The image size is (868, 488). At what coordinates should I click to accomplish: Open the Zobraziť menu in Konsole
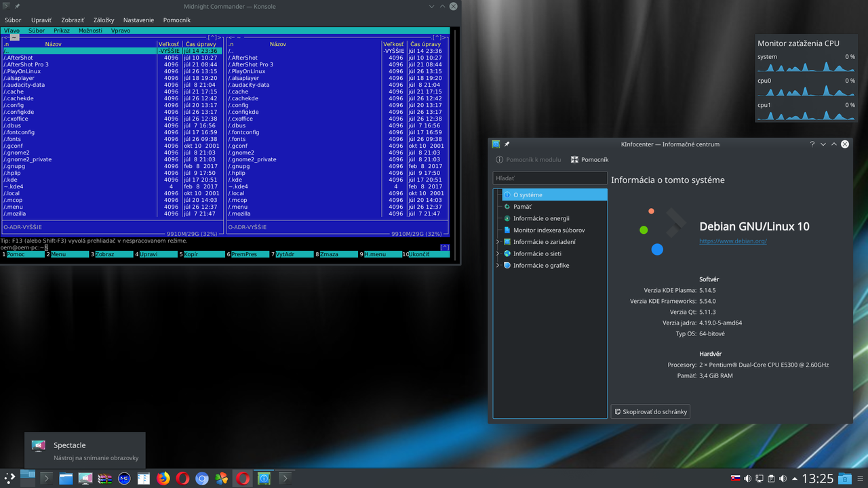click(73, 20)
